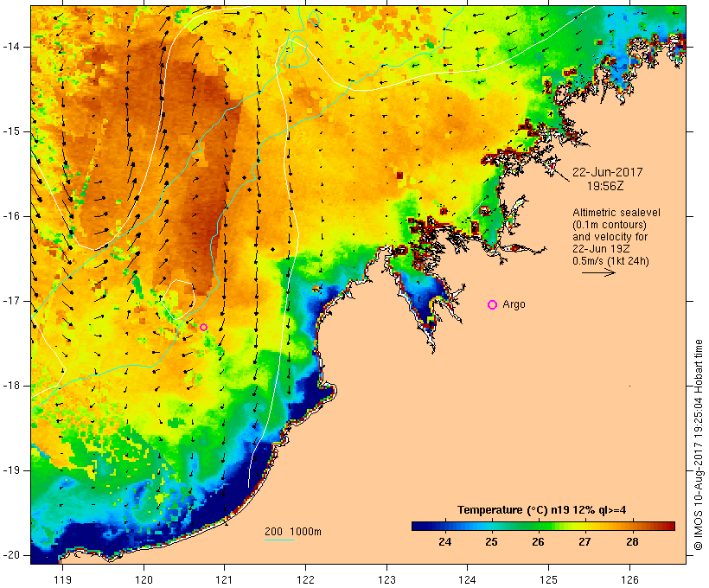Click the colorbar near the 24 degree mark
Viewport: 709px width, 588px height.
[445, 526]
